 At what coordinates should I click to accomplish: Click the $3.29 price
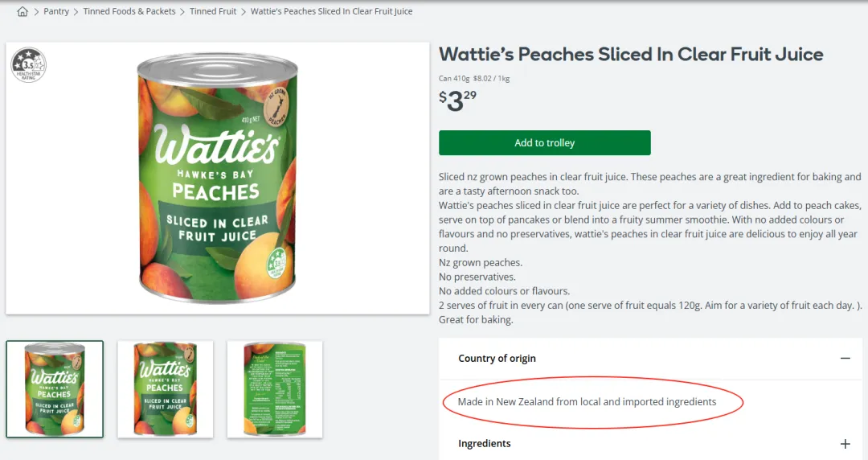coord(457,101)
